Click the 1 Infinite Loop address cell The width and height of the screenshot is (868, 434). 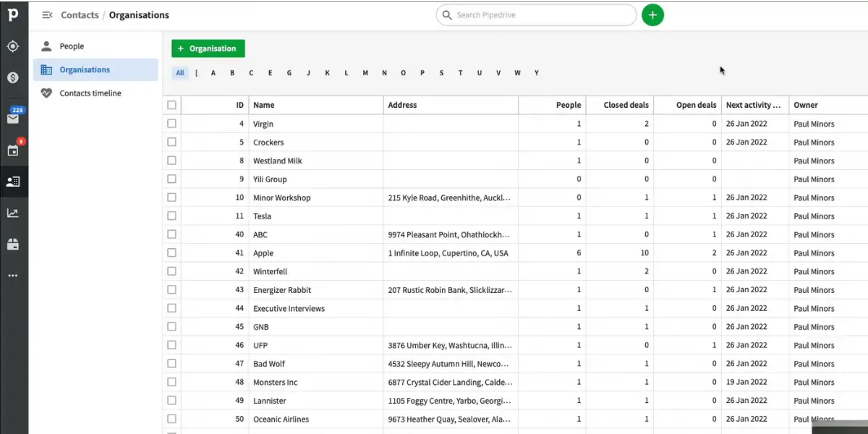448,253
